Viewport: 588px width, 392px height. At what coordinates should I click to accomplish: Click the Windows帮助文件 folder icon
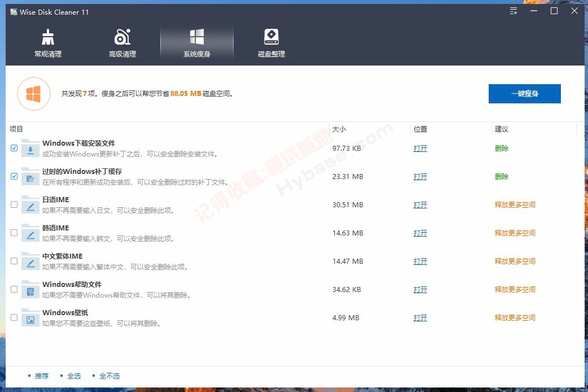[30, 289]
